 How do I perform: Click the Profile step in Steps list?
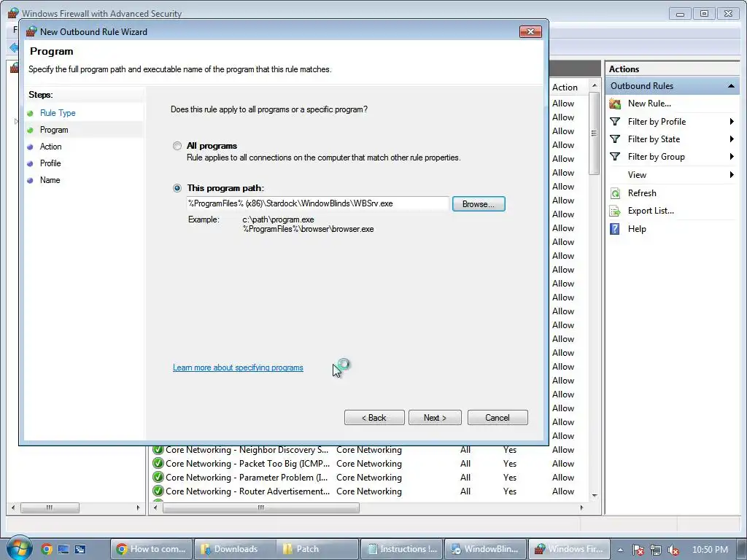coord(50,163)
